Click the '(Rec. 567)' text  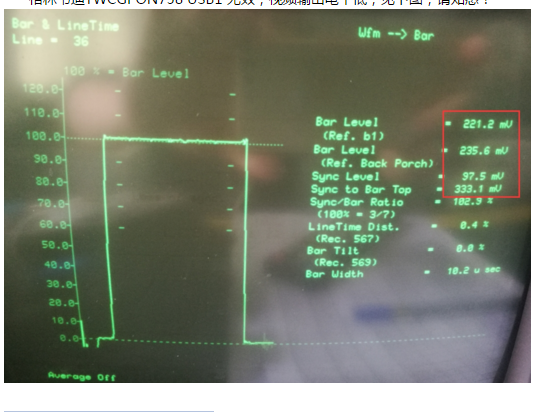click(347, 239)
